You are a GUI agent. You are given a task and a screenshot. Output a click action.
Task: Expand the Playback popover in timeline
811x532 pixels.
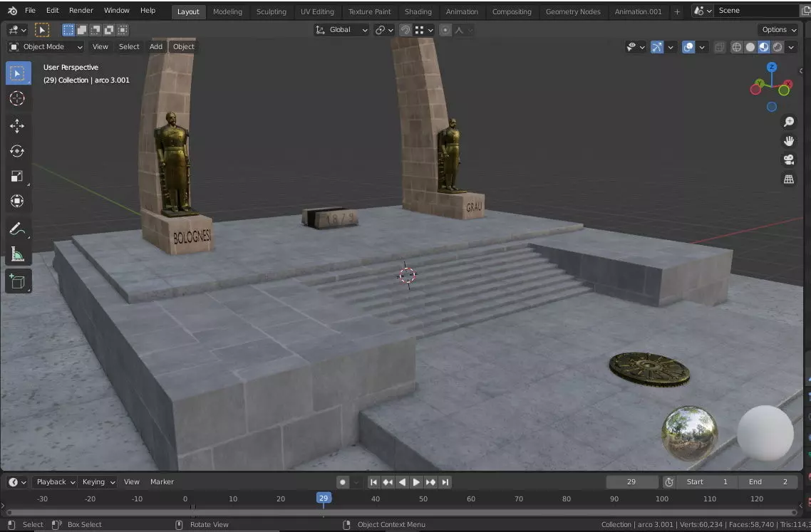pos(56,482)
